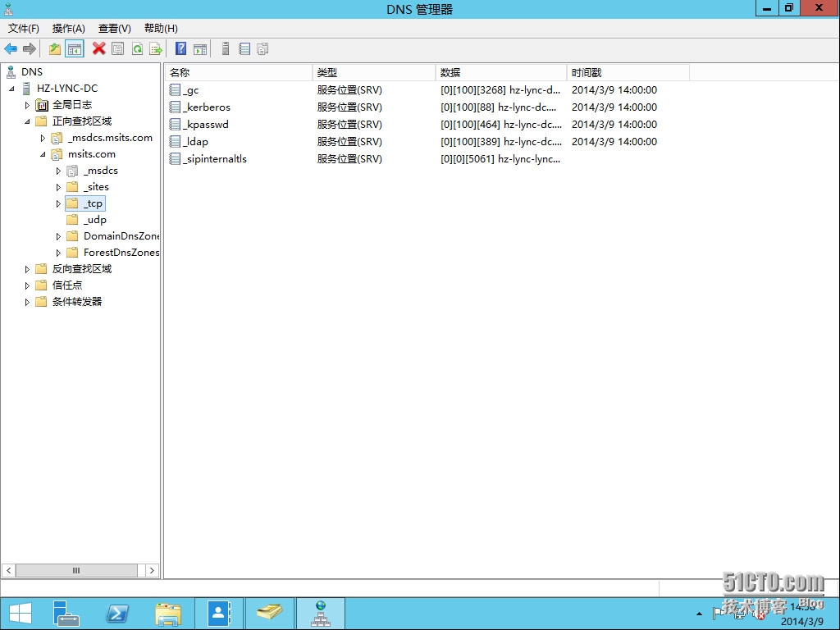This screenshot has width=840, height=630.
Task: Click the red X delete icon
Action: tap(98, 48)
